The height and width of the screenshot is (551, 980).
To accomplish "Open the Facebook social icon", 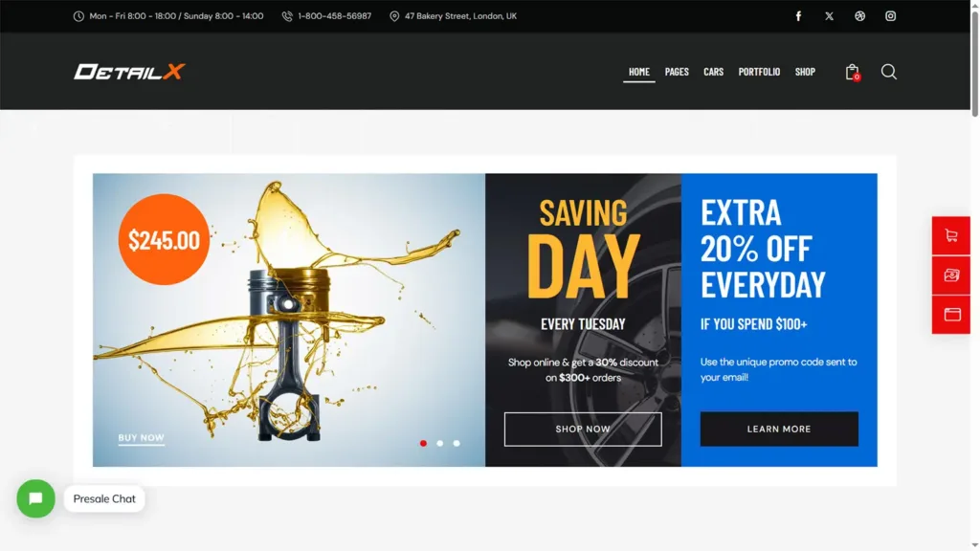I will point(798,16).
